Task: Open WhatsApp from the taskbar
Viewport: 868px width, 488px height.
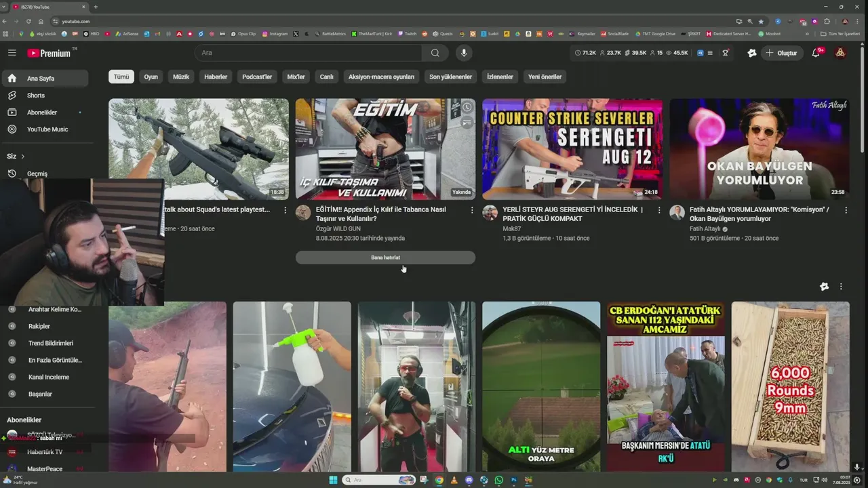Action: [498, 480]
